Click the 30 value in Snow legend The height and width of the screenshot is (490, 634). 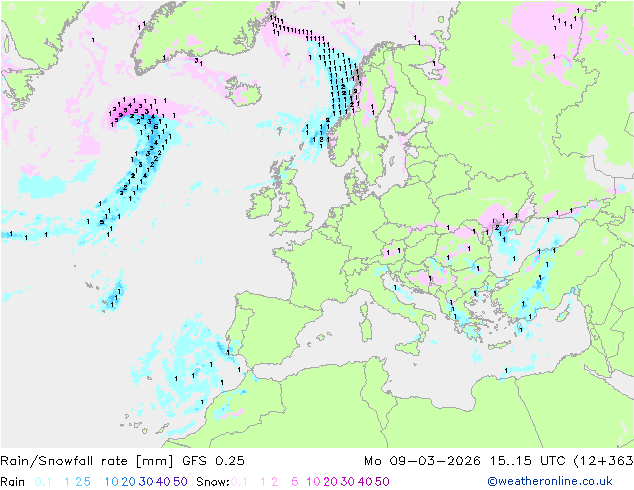[x=348, y=482]
